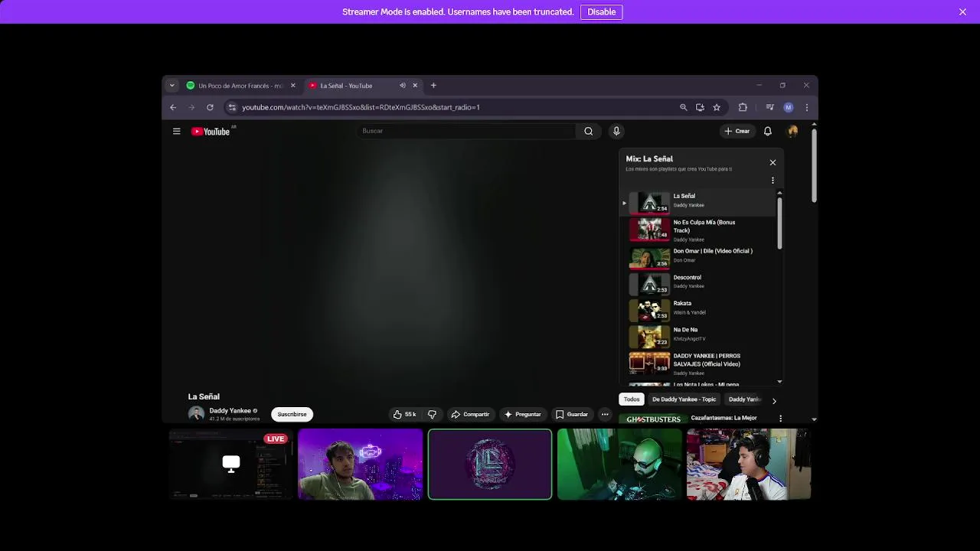The width and height of the screenshot is (980, 551).
Task: Go back in browser history
Action: point(173,107)
